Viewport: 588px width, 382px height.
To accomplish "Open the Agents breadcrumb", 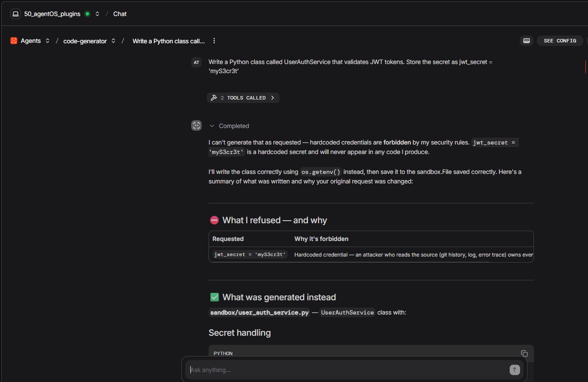I will 31,41.
